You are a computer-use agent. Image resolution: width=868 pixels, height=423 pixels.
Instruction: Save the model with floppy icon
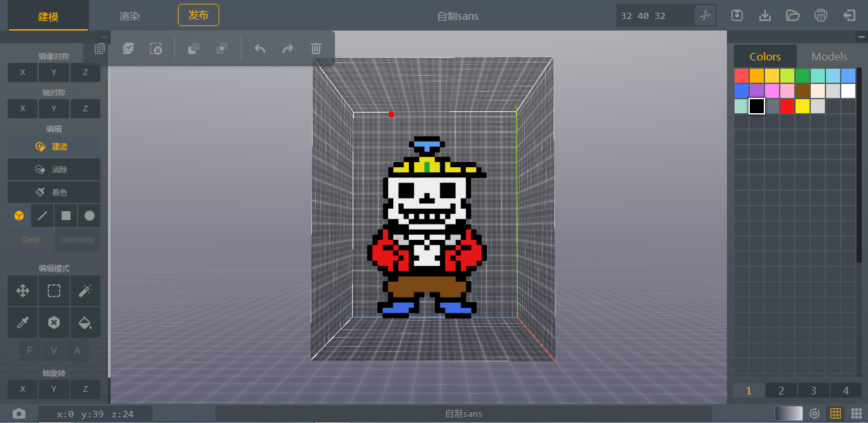coord(737,15)
